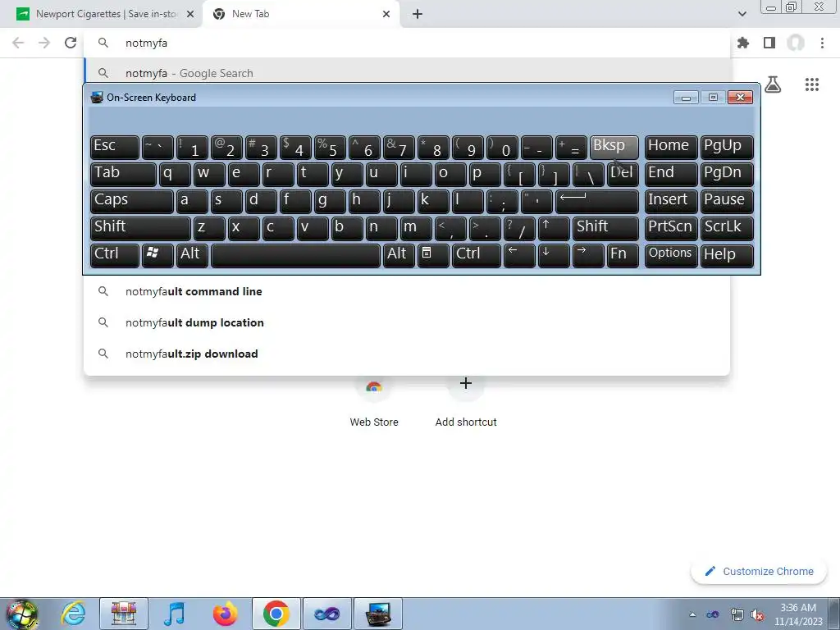Click the Home key on the keyboard
The width and height of the screenshot is (840, 630).
[671, 147]
